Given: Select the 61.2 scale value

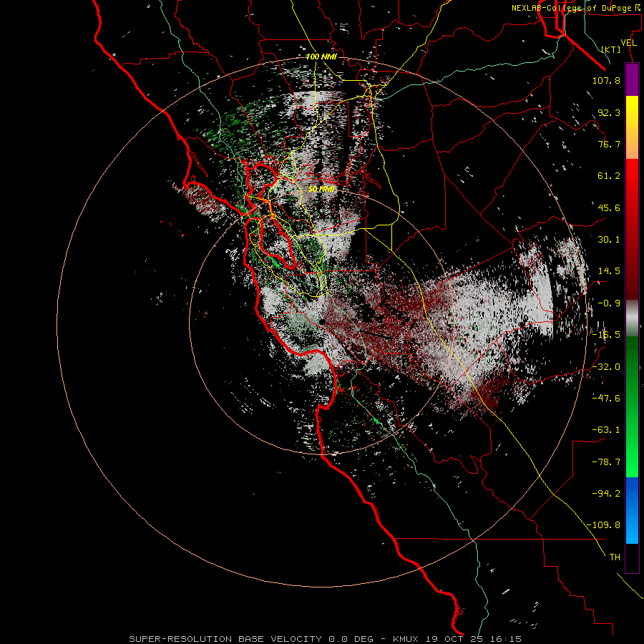Looking at the screenshot, I should [x=609, y=176].
